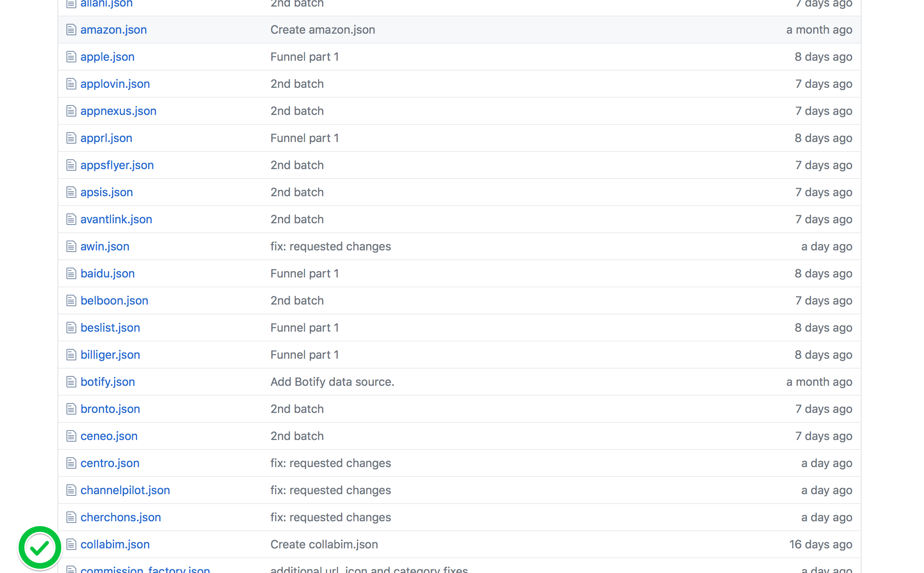Open the ceneo.json file
The image size is (924, 573).
click(109, 436)
